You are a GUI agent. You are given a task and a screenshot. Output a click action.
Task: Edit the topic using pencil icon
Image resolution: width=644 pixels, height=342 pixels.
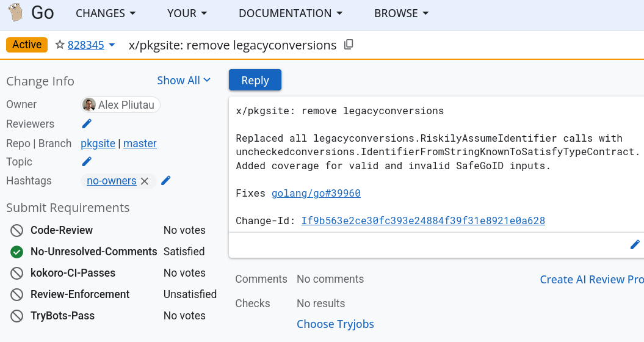[x=87, y=162]
